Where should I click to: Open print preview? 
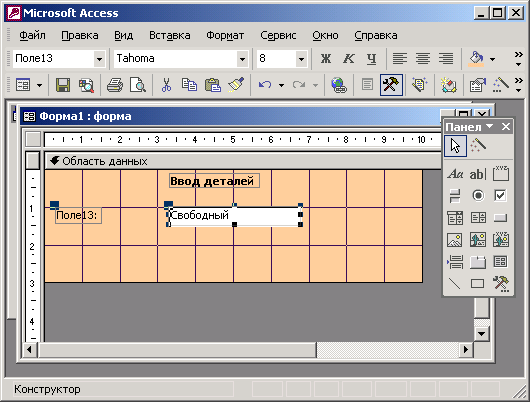[138, 85]
